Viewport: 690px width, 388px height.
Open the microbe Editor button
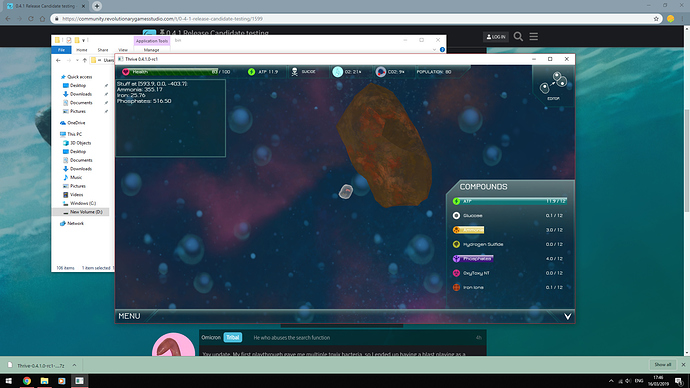point(553,85)
